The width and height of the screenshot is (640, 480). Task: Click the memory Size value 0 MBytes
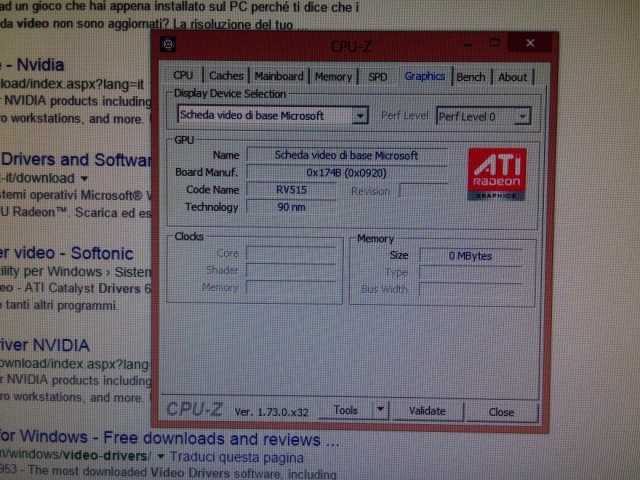pos(471,256)
